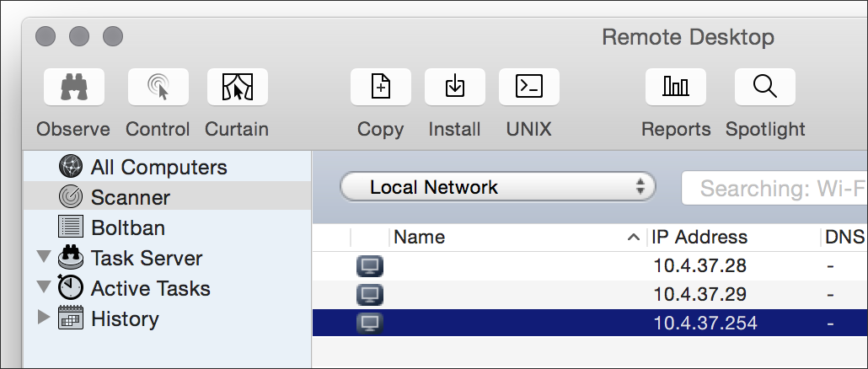Collapse the Active Tasks disclosure triangle
The width and height of the screenshot is (868, 369).
click(43, 287)
